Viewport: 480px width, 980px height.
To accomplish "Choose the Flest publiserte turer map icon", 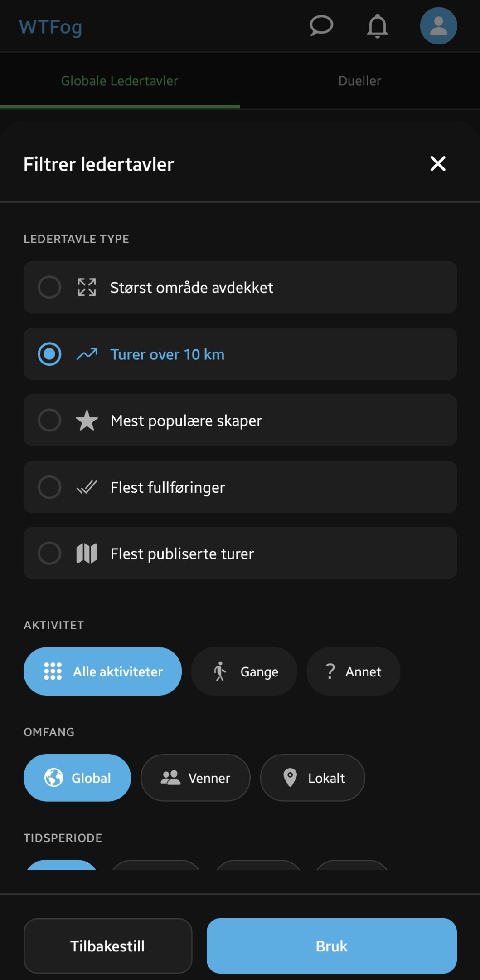I will tap(87, 554).
